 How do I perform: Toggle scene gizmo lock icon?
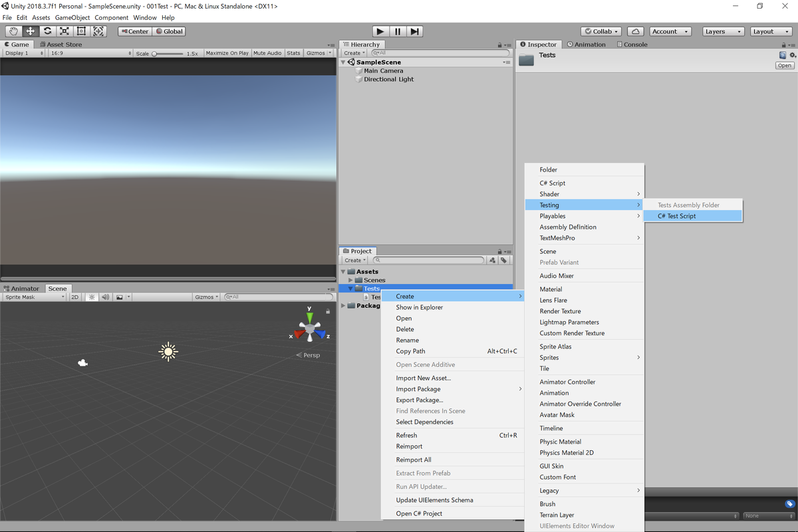pos(328,311)
